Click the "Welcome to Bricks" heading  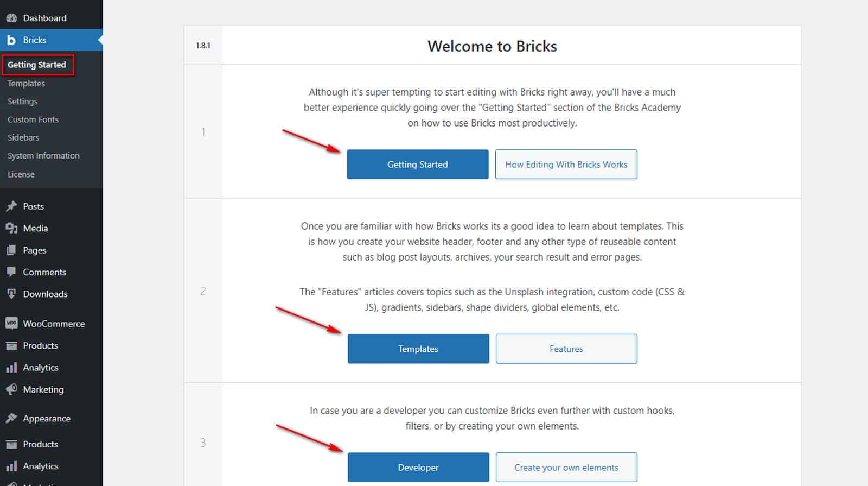pos(492,46)
